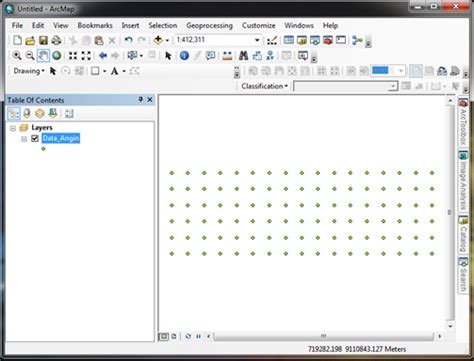Image resolution: width=474 pixels, height=361 pixels.
Task: Select the Identify tool
Action: [184, 55]
